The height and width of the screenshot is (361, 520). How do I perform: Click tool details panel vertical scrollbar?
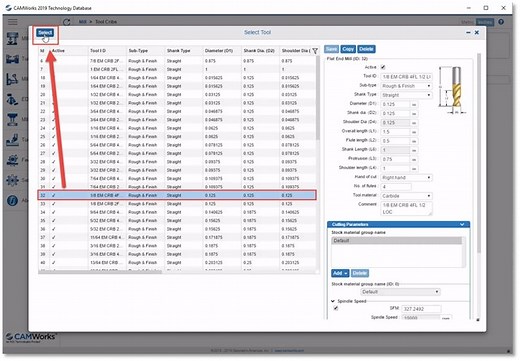[479, 153]
